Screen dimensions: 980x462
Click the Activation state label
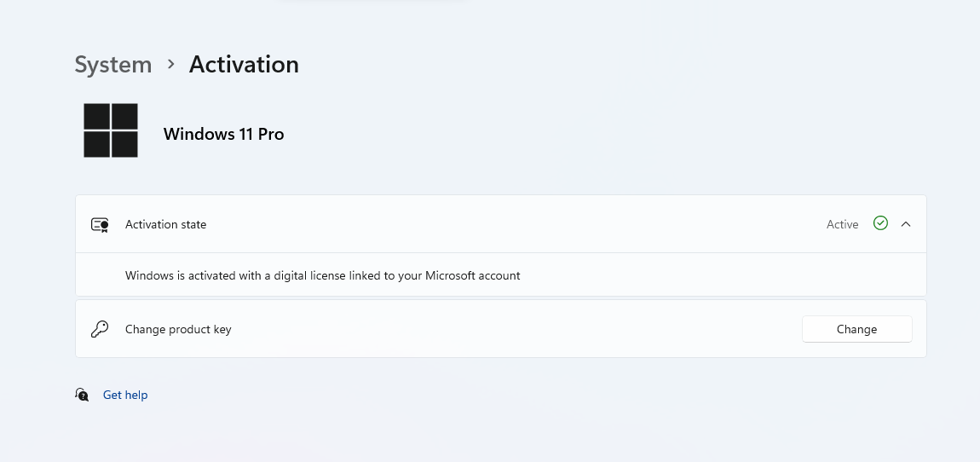(165, 225)
